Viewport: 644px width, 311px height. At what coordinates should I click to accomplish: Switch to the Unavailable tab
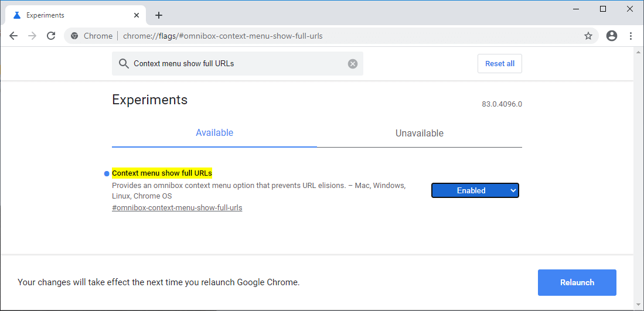[420, 133]
